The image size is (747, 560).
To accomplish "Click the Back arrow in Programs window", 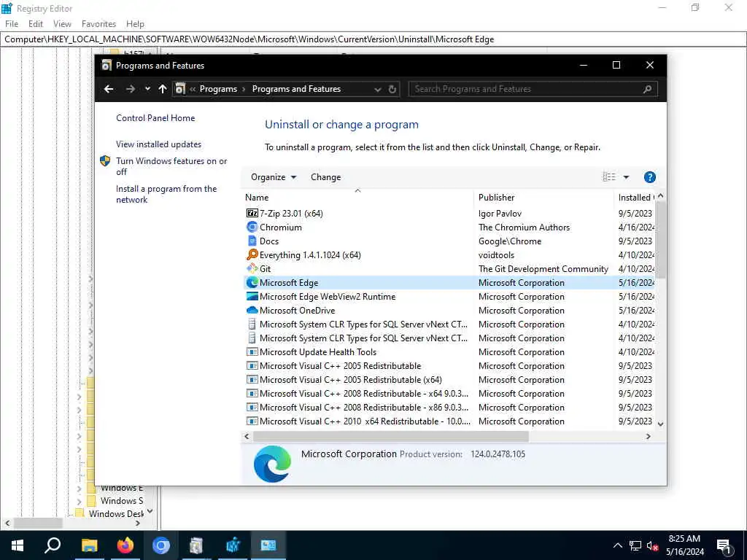I will (x=109, y=89).
